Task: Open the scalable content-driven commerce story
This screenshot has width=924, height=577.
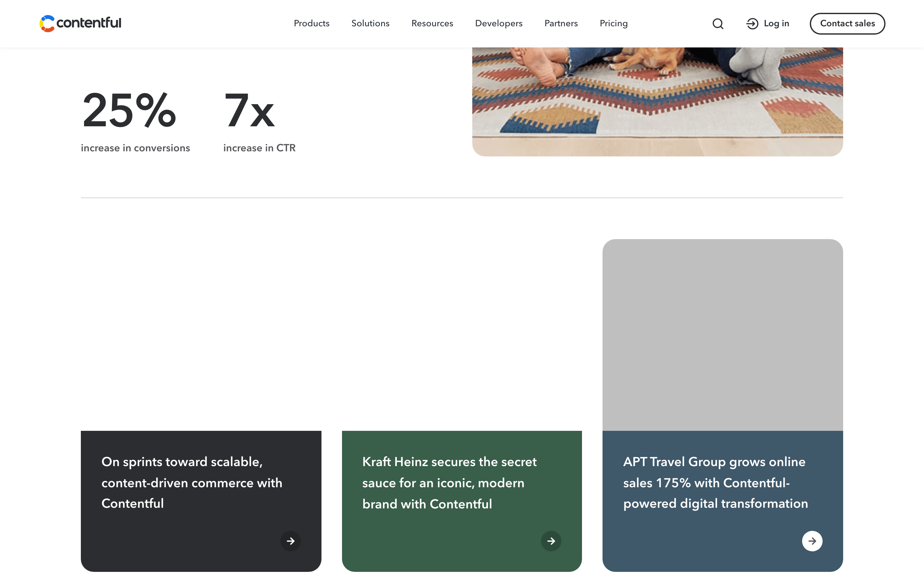Action: (192, 482)
